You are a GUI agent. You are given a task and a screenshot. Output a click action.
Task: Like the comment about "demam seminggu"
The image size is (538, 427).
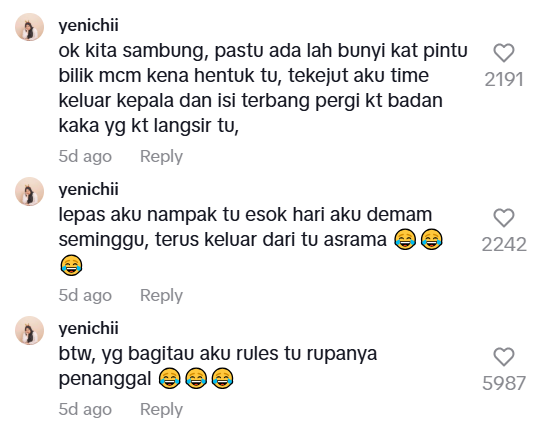504,218
